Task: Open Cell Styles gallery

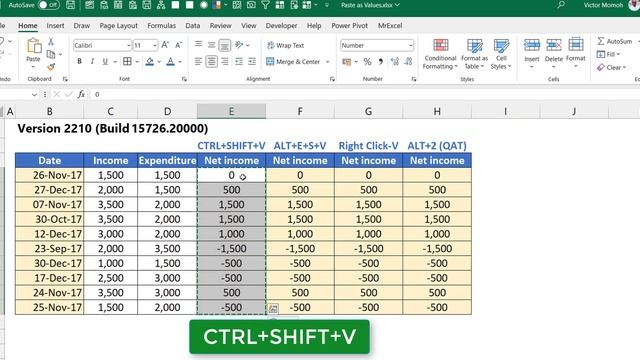Action: [501, 54]
